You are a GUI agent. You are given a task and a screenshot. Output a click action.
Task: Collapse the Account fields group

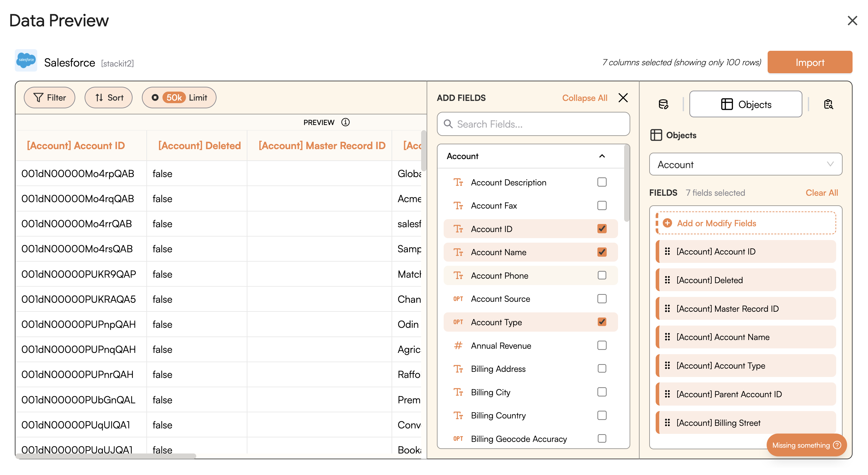(602, 156)
